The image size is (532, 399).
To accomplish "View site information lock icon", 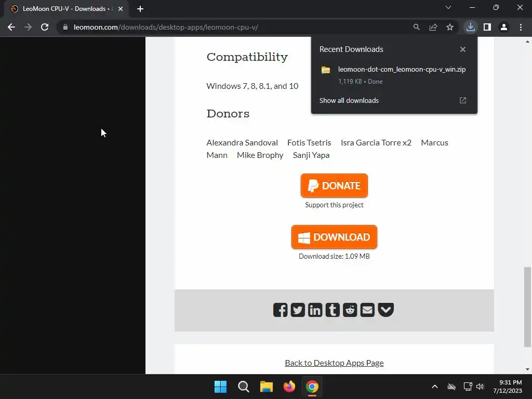I will click(65, 27).
